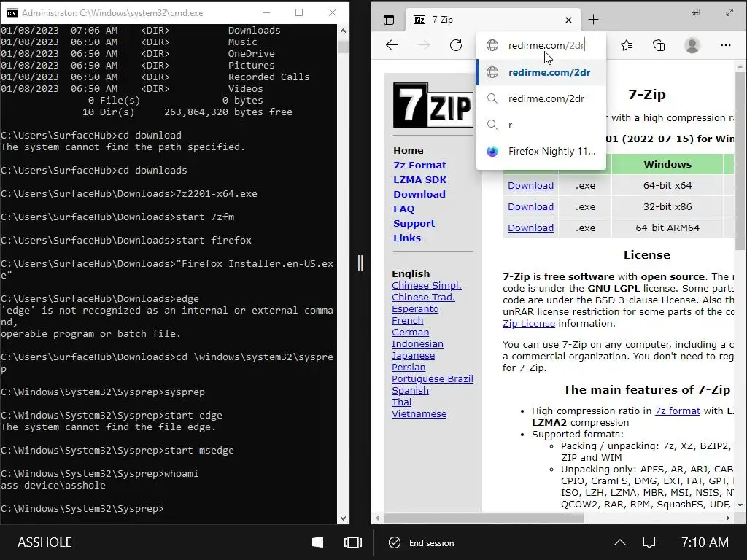Close the 7-Zip browser tab
The width and height of the screenshot is (747, 560).
(568, 20)
